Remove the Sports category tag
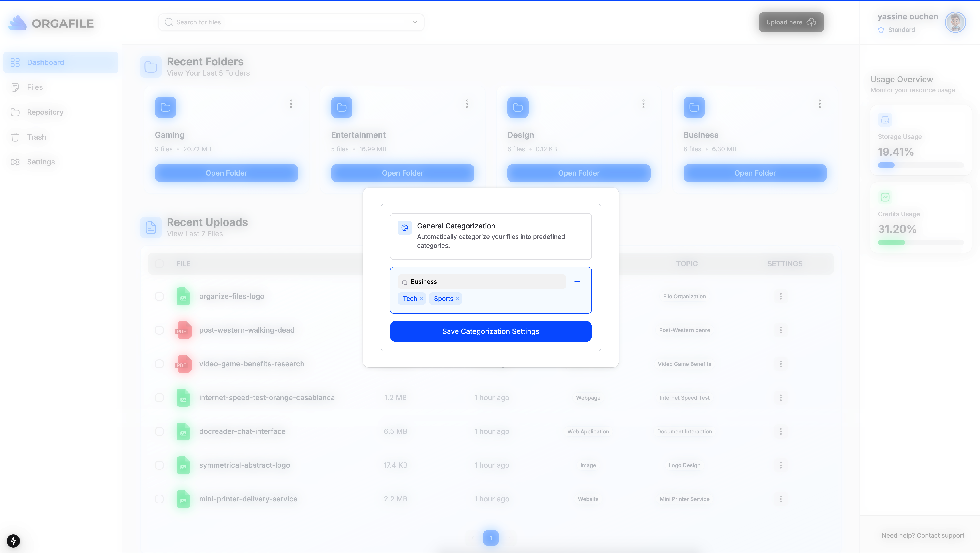 point(458,299)
